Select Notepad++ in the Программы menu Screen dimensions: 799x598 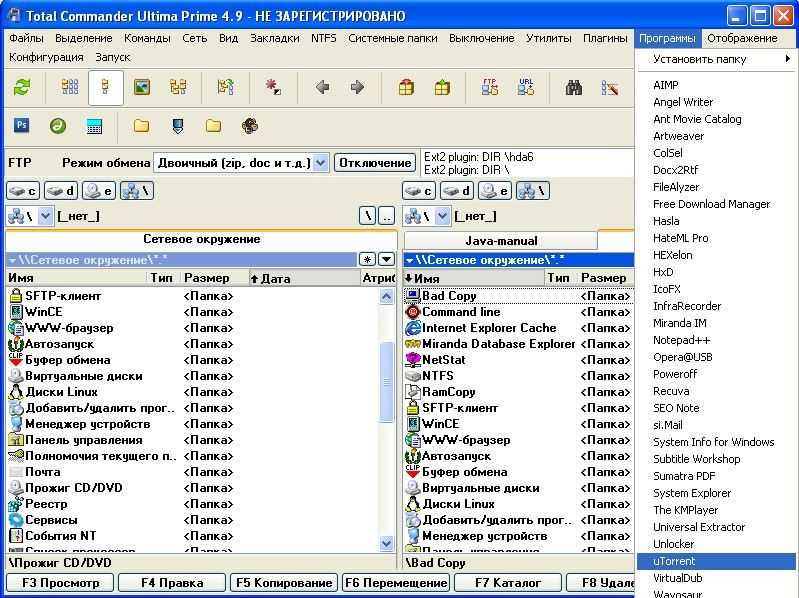coord(716,340)
